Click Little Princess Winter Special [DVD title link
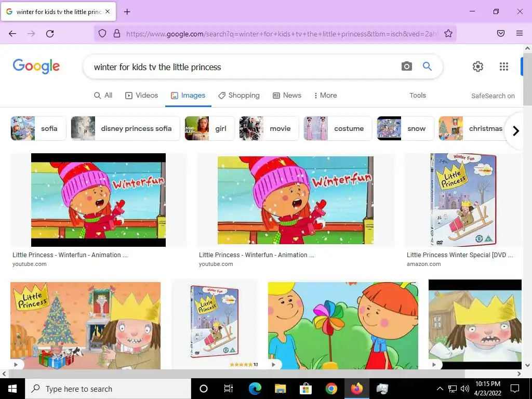The height and width of the screenshot is (399, 532). [460, 255]
